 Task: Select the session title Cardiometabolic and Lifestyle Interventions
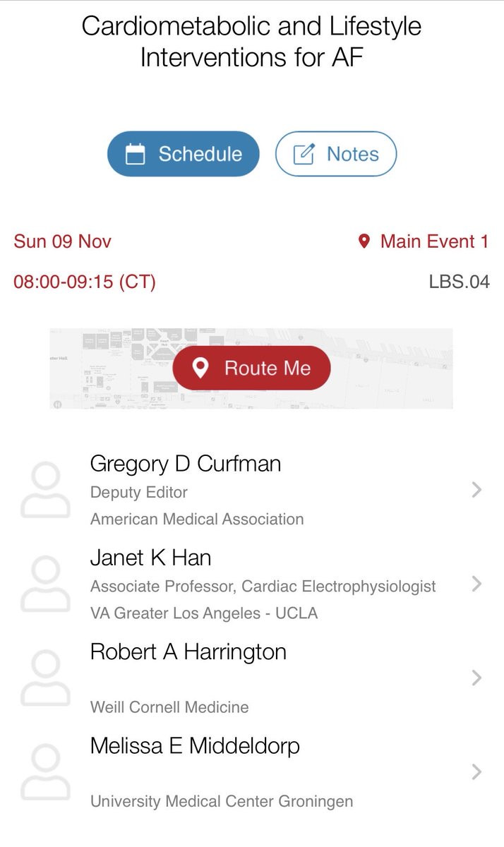(251, 42)
